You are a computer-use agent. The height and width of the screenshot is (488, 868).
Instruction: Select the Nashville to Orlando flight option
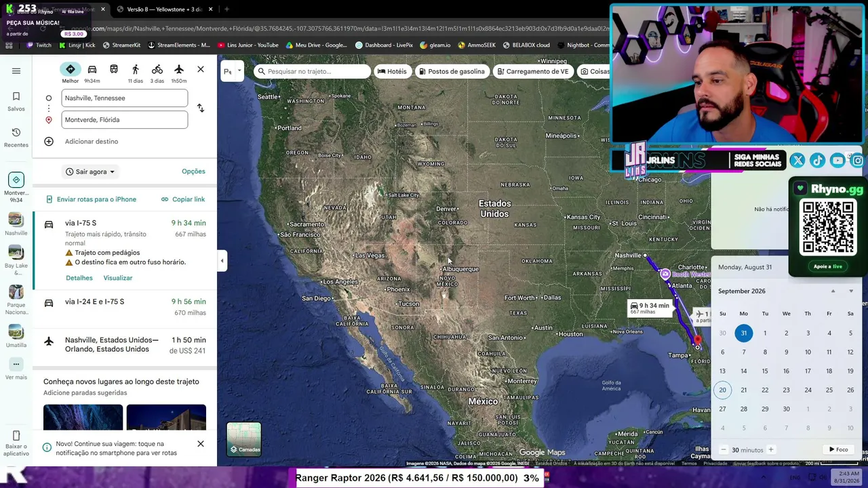coord(125,345)
